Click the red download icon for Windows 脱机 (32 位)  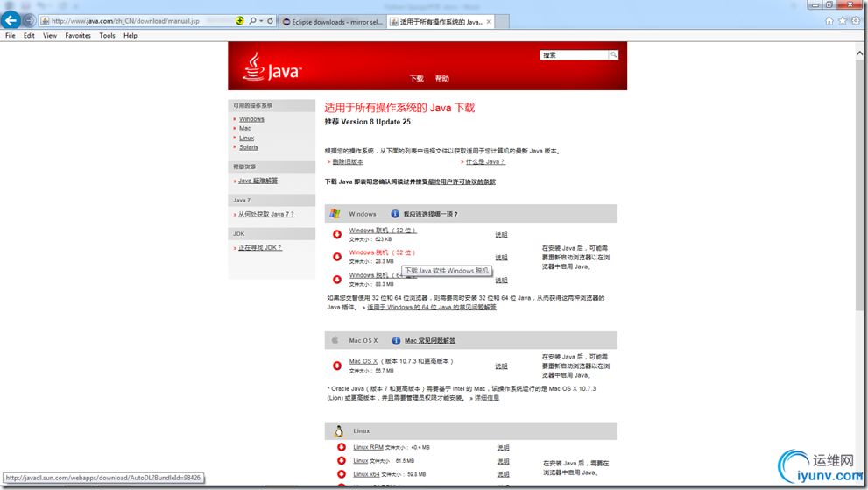coord(336,257)
